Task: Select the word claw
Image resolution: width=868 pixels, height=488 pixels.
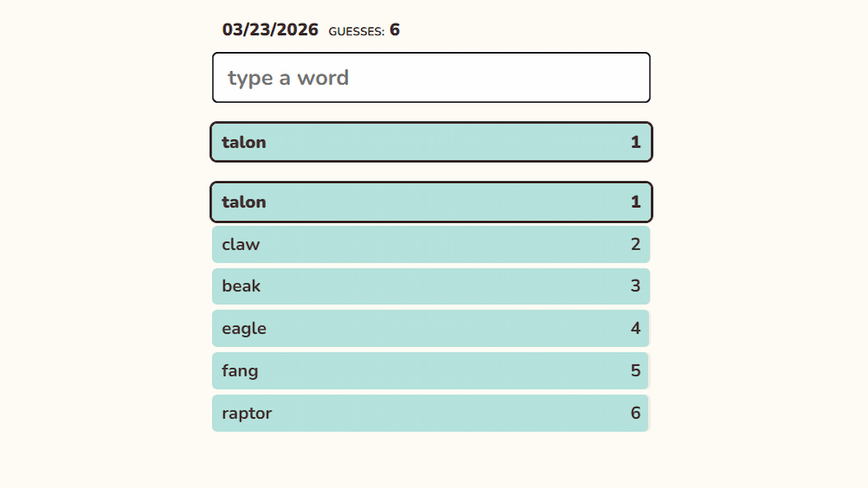Action: (241, 244)
